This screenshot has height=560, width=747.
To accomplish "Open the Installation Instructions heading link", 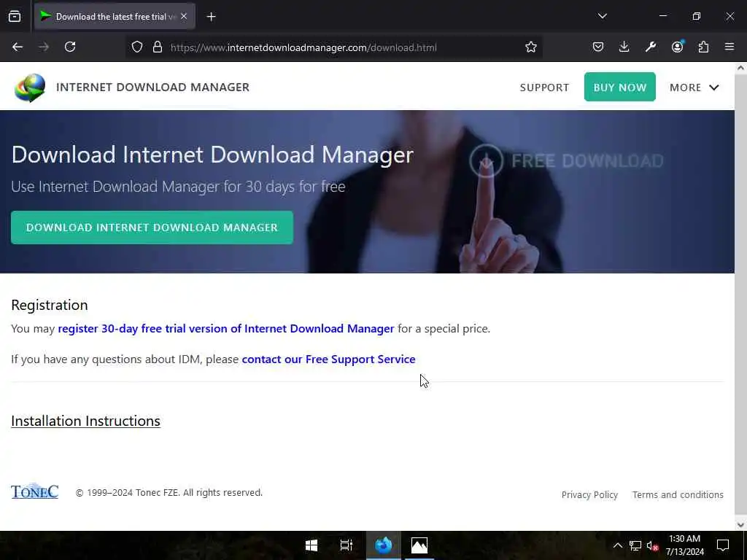I will [x=86, y=421].
